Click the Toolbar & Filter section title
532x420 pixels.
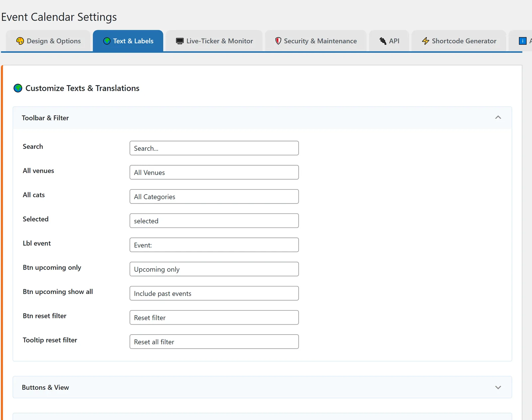click(45, 118)
